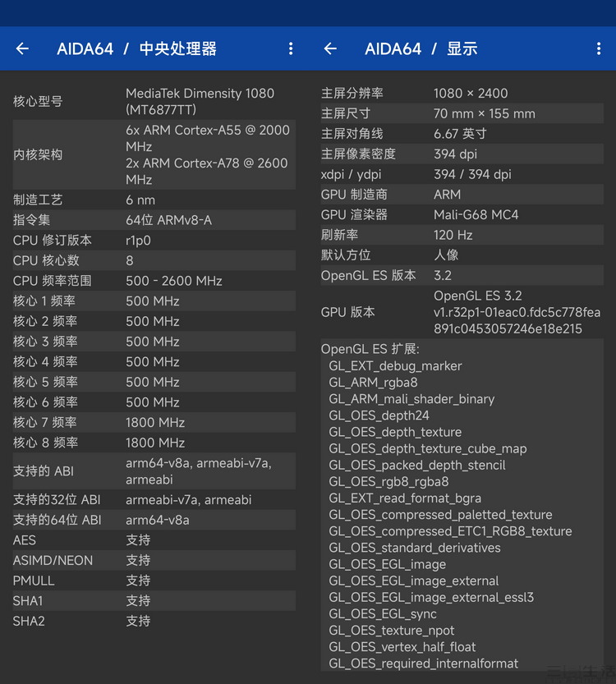Select the 核心 3 频率 row
This screenshot has width=616, height=684.
click(154, 341)
